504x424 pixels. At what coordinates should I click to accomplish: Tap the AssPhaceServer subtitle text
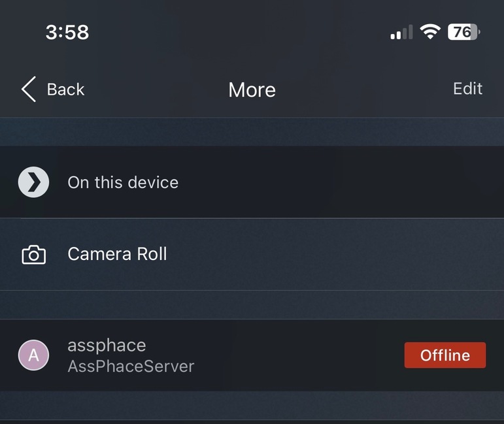131,366
